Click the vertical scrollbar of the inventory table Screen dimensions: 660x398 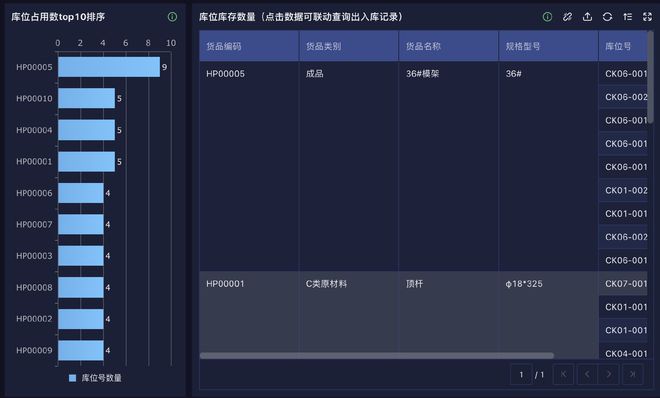650,77
